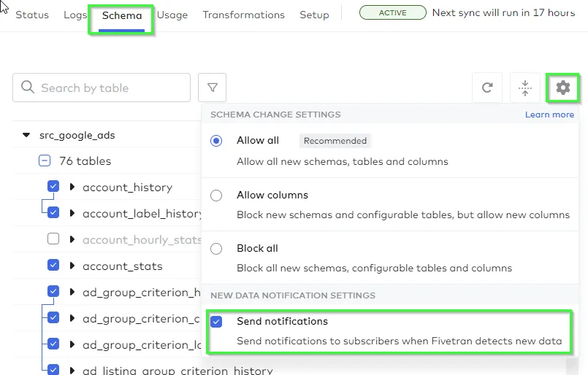This screenshot has width=588, height=375.
Task: Open the schema settings gear icon
Action: click(562, 88)
